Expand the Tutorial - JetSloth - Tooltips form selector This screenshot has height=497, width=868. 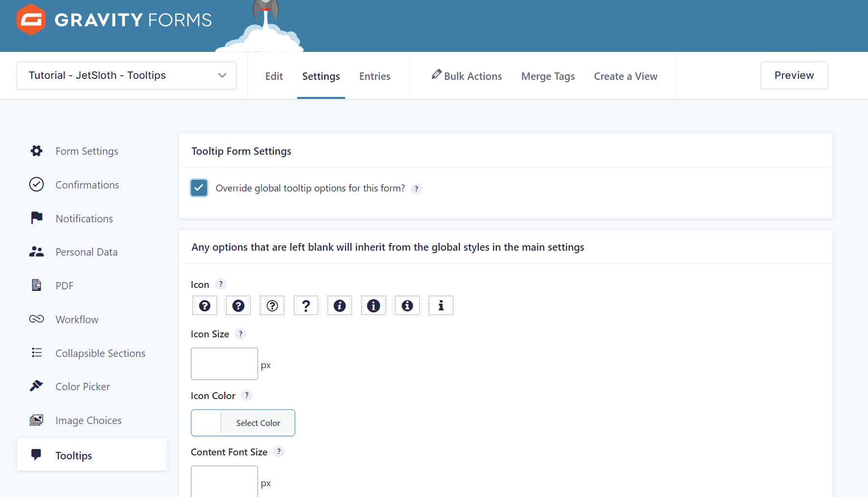point(125,75)
